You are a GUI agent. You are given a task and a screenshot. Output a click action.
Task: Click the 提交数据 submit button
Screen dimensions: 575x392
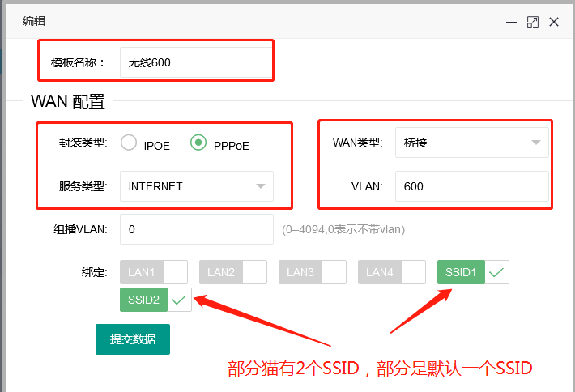[133, 339]
